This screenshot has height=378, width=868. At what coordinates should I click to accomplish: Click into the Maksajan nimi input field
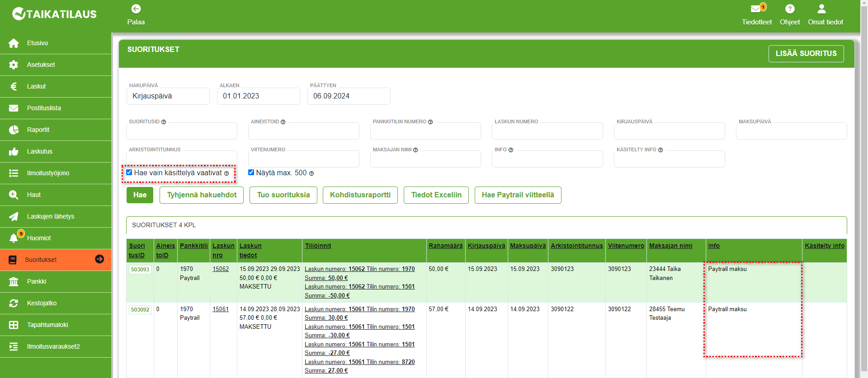point(425,159)
